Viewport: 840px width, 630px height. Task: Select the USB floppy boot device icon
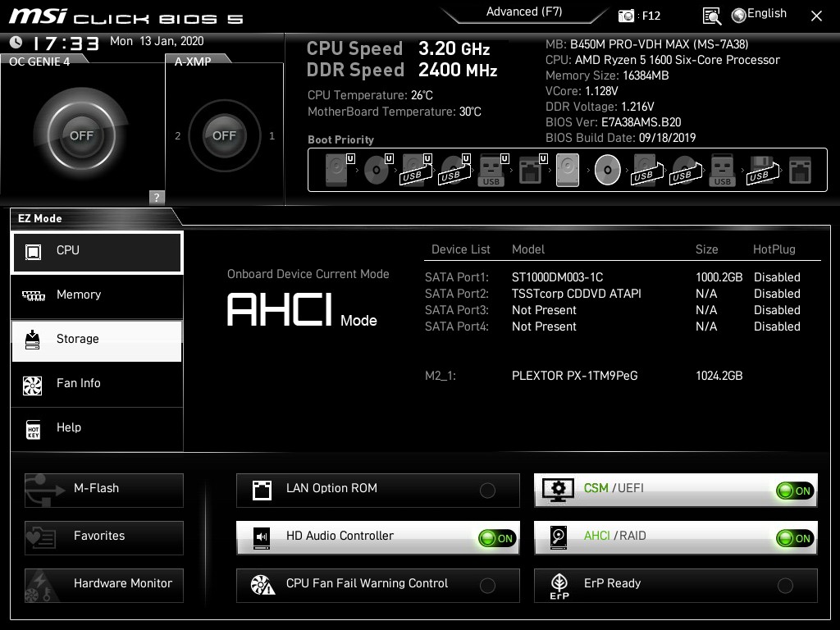tap(762, 170)
